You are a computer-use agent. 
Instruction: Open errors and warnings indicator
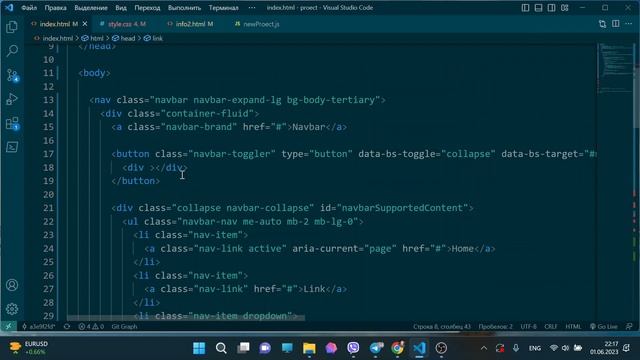click(x=91, y=327)
